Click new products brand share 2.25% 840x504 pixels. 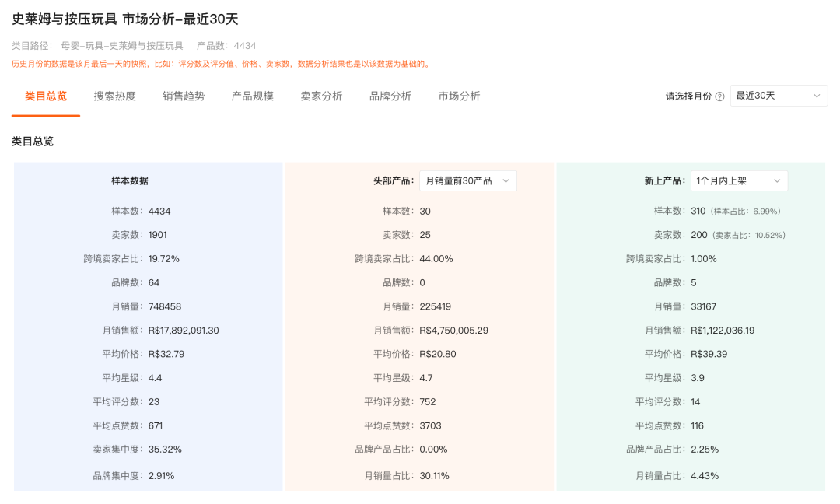(x=705, y=450)
